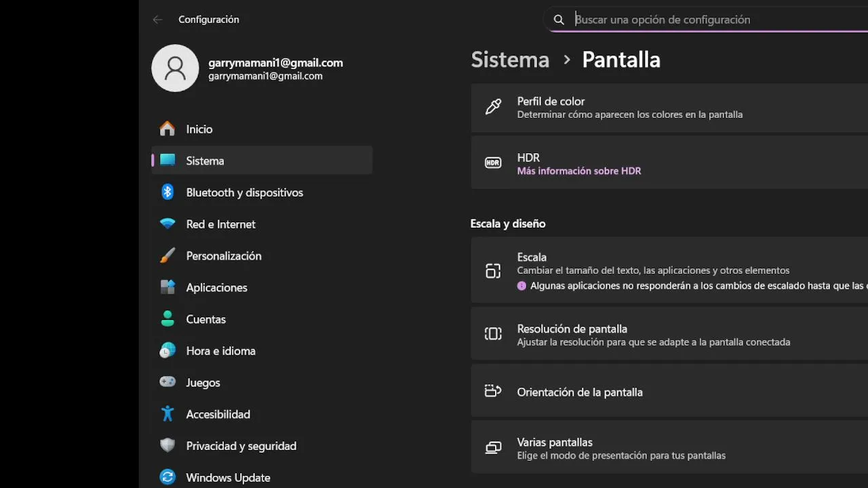
Task: Click the Juegos controller icon
Action: (x=167, y=382)
